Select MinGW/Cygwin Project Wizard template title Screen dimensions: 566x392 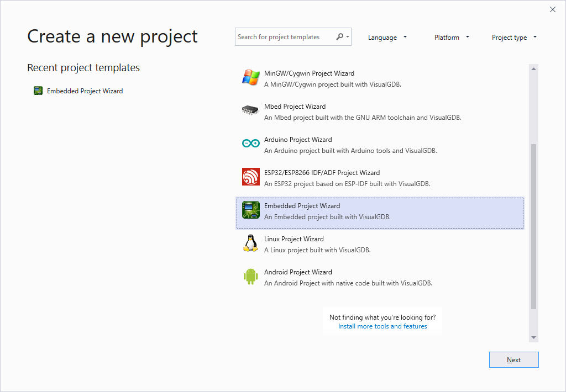pyautogui.click(x=309, y=73)
